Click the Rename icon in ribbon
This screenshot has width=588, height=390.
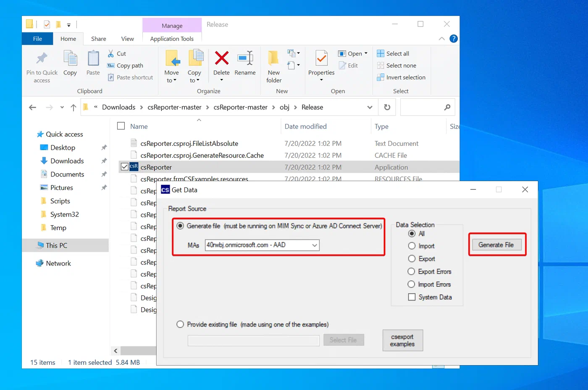[x=245, y=58]
